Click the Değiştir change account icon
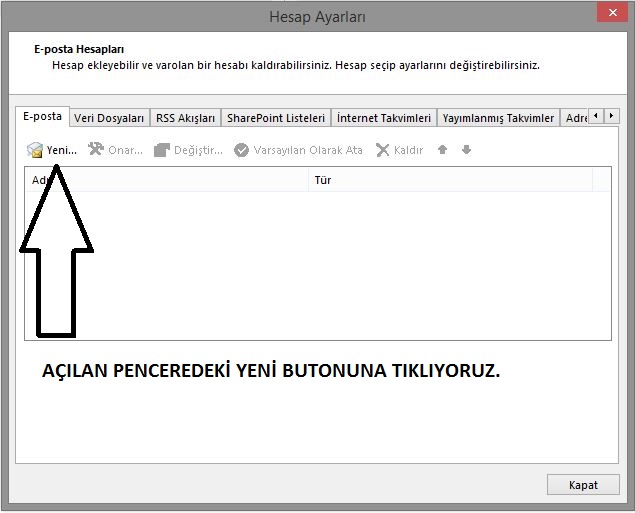Screen dimensions: 635x513 pos(162,150)
